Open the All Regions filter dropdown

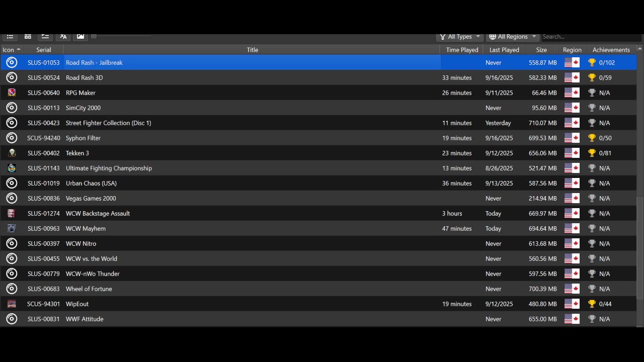[x=512, y=37]
